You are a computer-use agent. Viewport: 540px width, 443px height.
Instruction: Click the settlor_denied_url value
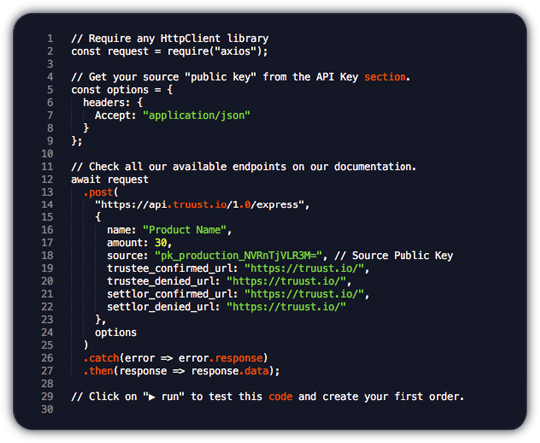[286, 307]
